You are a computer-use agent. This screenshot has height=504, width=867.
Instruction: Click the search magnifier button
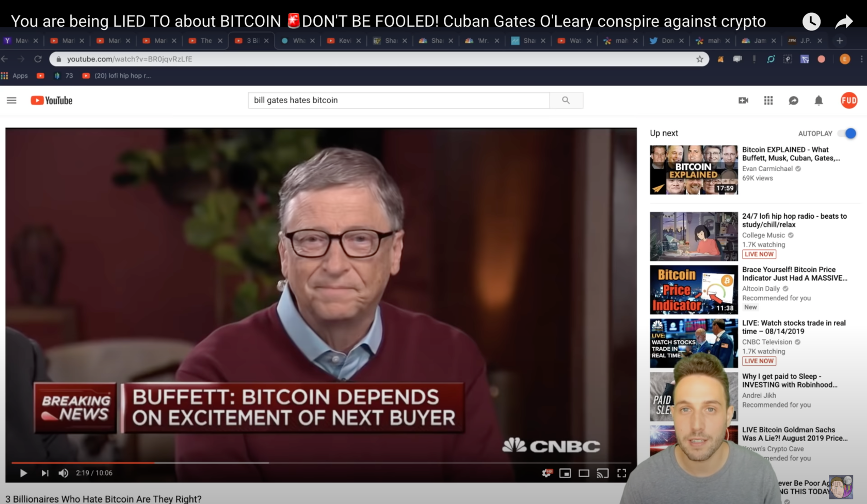click(566, 100)
